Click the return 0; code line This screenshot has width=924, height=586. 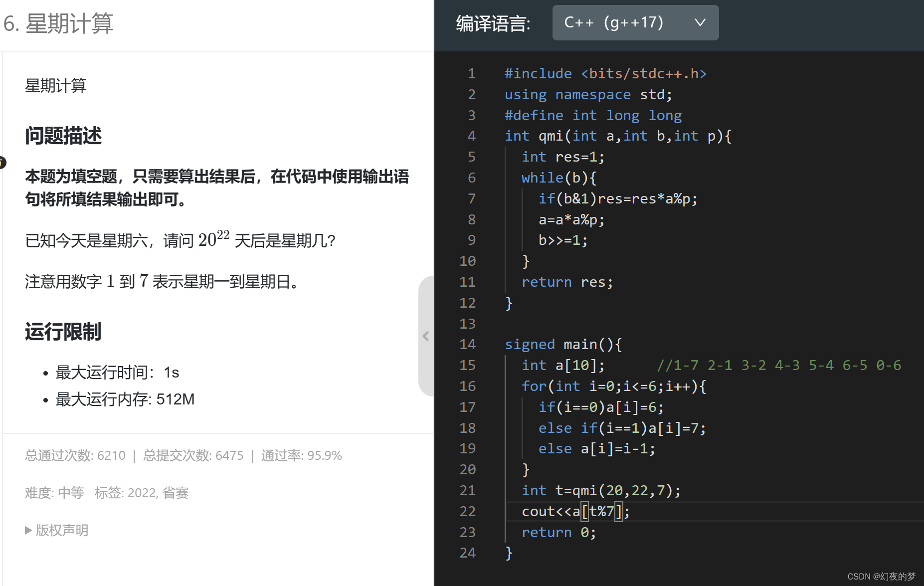[x=558, y=533]
